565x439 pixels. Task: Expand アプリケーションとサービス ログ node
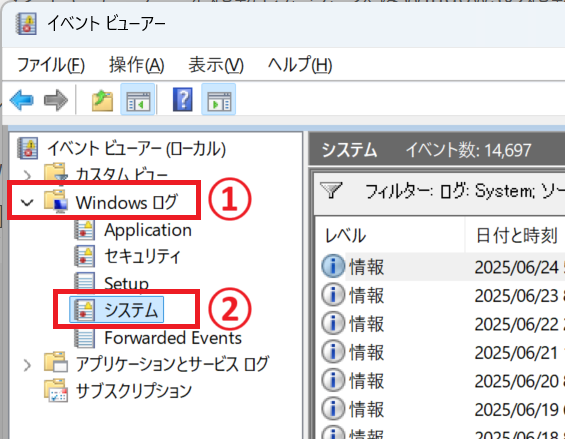[x=27, y=365]
